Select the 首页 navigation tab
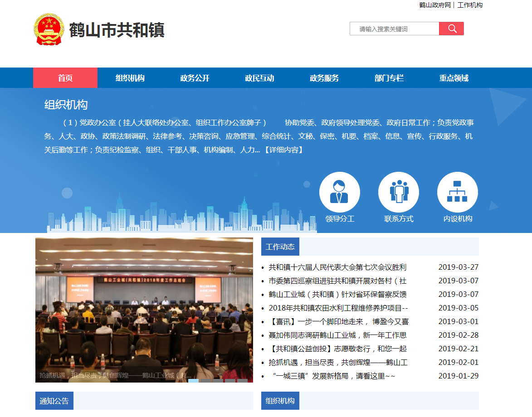The height and width of the screenshot is (417, 532). tap(65, 78)
